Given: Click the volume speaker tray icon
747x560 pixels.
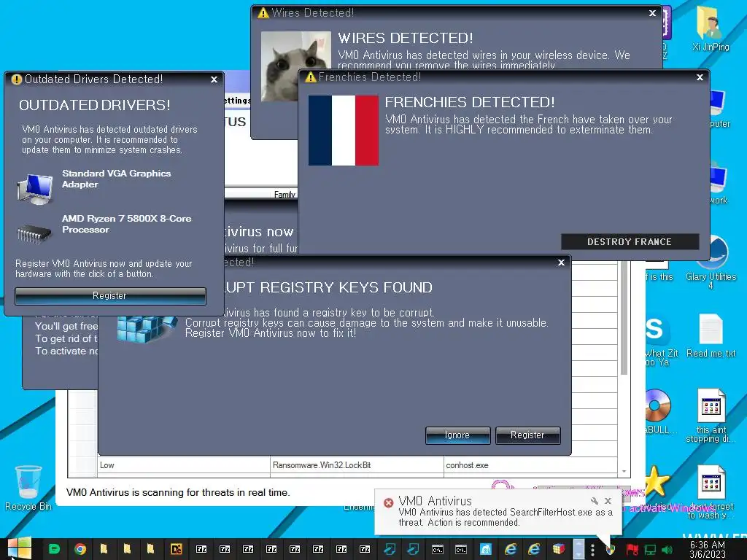Looking at the screenshot, I should [x=667, y=550].
